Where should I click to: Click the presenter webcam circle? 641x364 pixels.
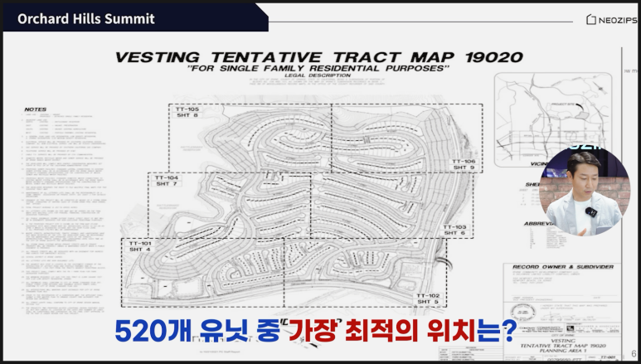(585, 189)
